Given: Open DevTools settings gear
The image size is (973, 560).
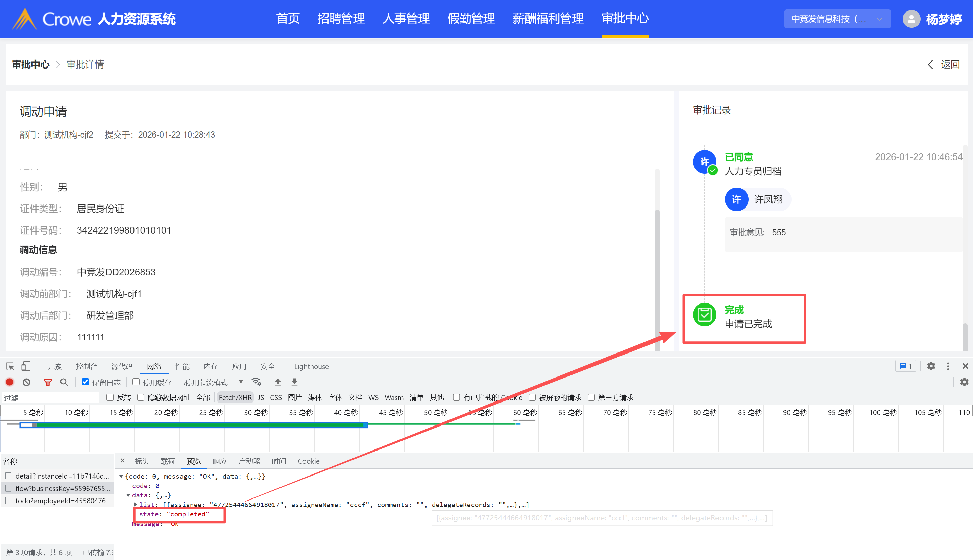Looking at the screenshot, I should coord(931,366).
